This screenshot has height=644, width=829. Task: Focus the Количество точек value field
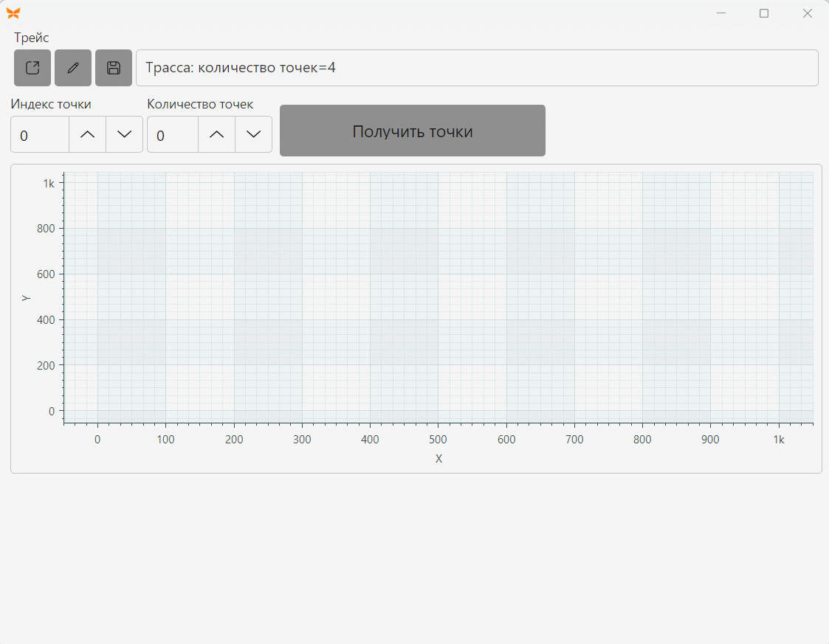[x=173, y=135]
